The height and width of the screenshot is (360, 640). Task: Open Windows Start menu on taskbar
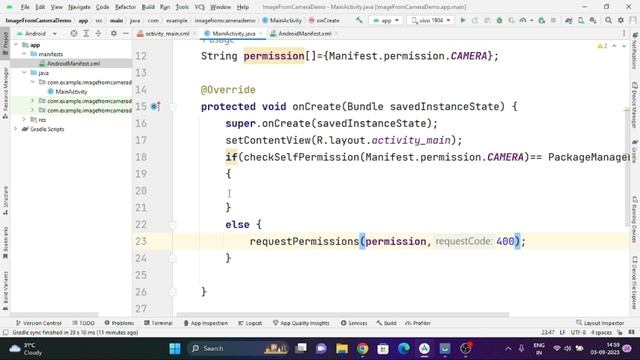click(x=175, y=348)
